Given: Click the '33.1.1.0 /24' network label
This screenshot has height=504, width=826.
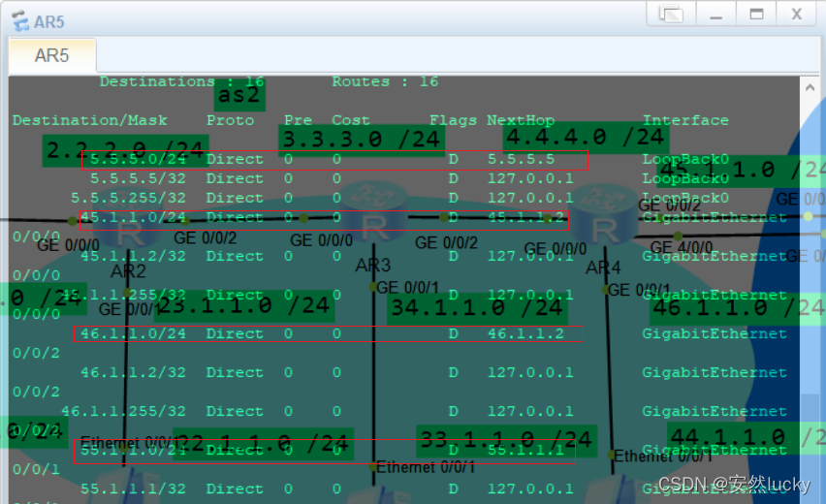Looking at the screenshot, I should (507, 439).
